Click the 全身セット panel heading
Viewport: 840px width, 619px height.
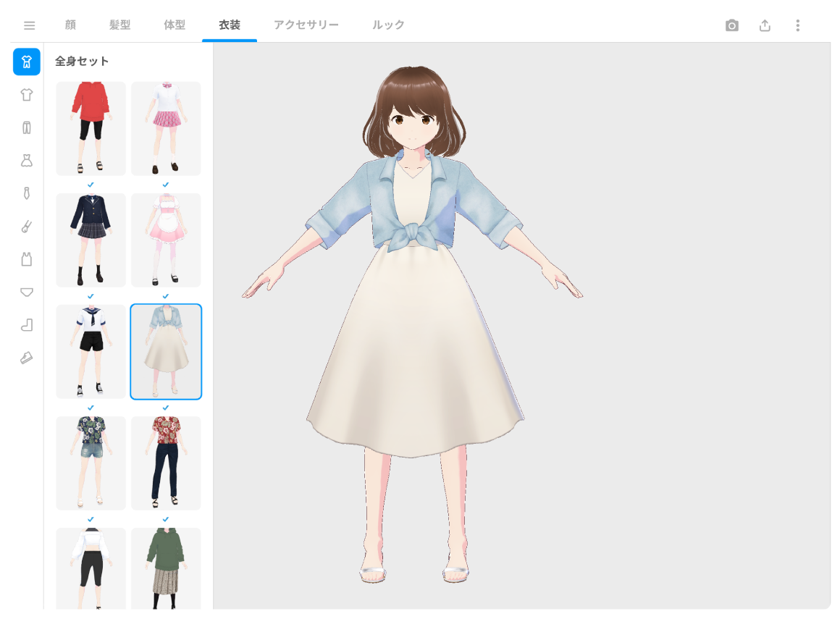click(82, 61)
